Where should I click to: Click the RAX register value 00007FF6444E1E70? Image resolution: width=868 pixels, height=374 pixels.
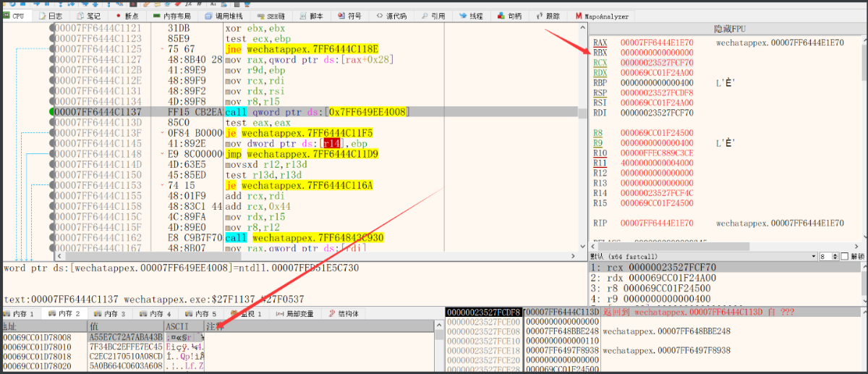click(x=657, y=43)
